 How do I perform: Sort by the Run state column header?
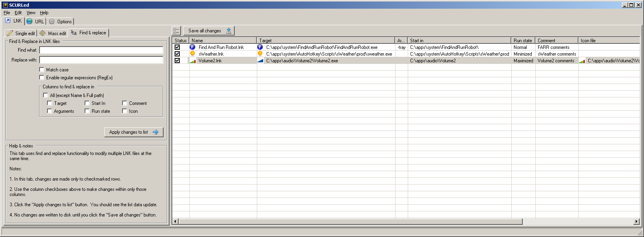click(523, 40)
